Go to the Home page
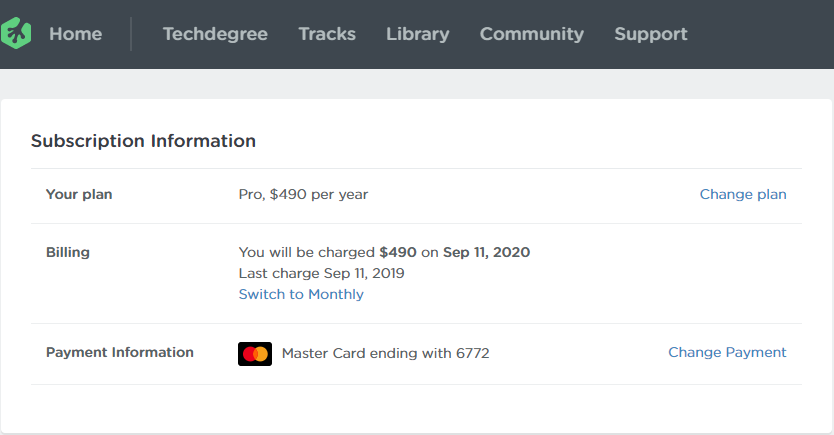The height and width of the screenshot is (435, 834). pos(75,34)
